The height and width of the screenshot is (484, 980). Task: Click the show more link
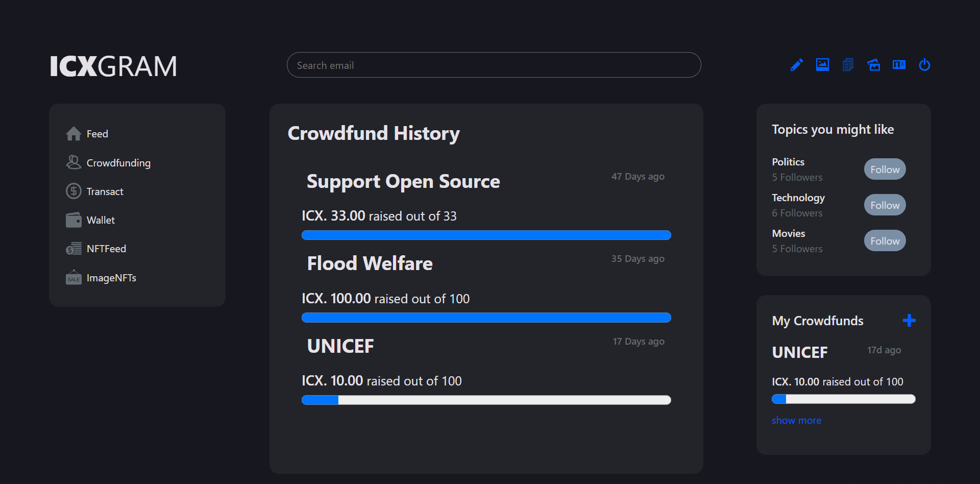(796, 420)
